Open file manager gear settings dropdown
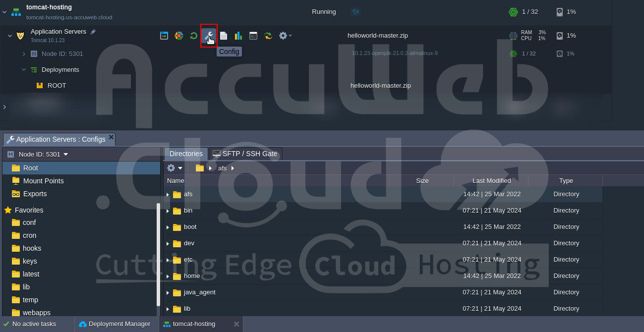 coord(175,168)
